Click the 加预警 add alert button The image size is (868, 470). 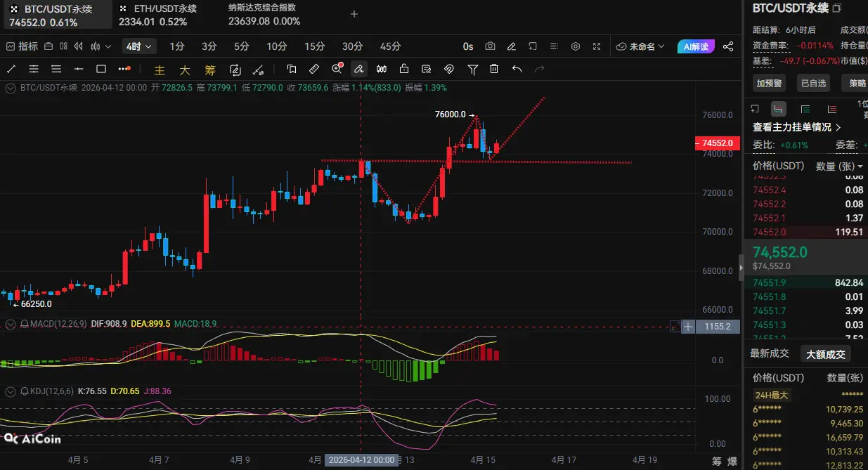770,83
